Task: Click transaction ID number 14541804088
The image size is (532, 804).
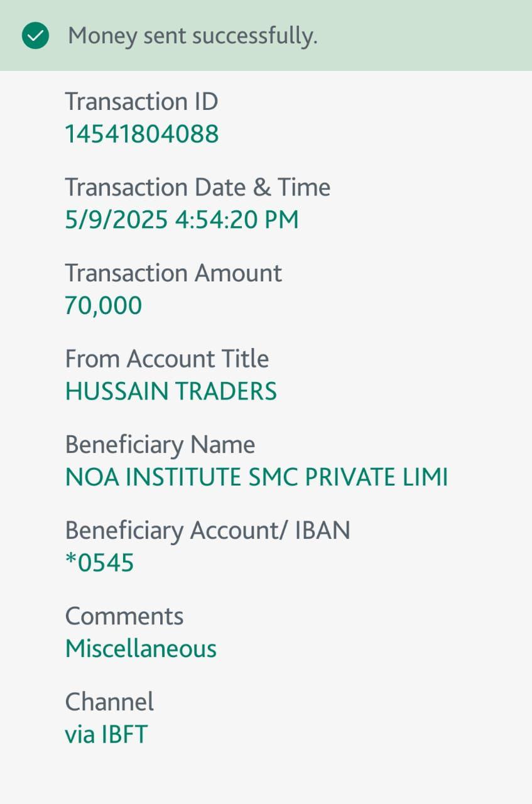Action: [x=142, y=134]
